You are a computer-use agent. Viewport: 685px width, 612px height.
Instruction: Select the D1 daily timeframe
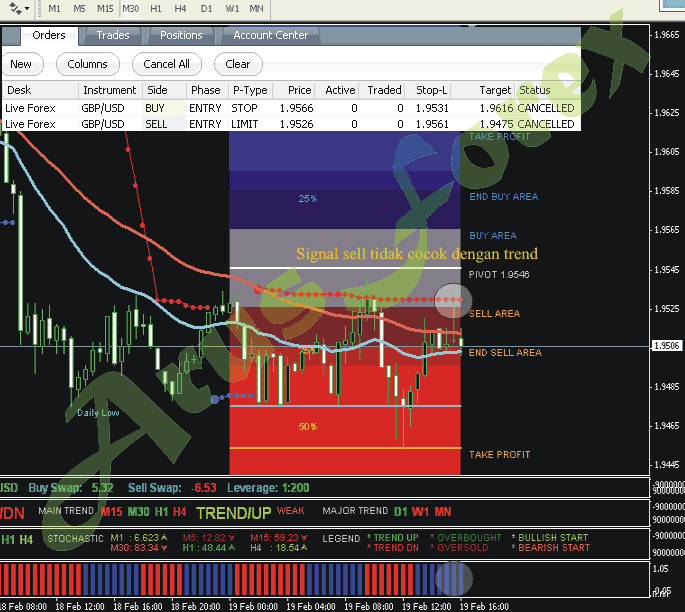tap(206, 8)
